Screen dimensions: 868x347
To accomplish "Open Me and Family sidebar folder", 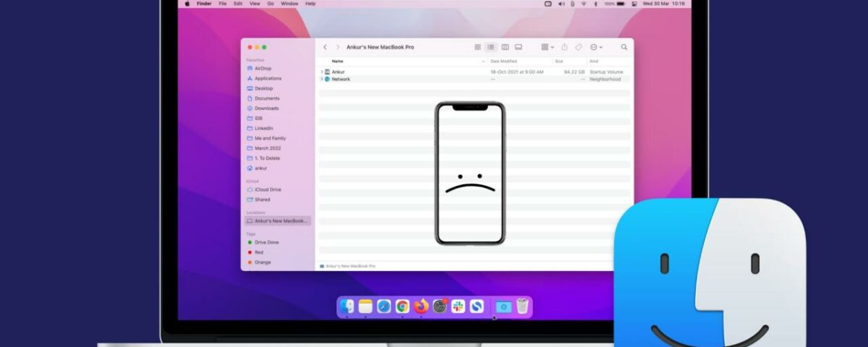I will coord(265,138).
